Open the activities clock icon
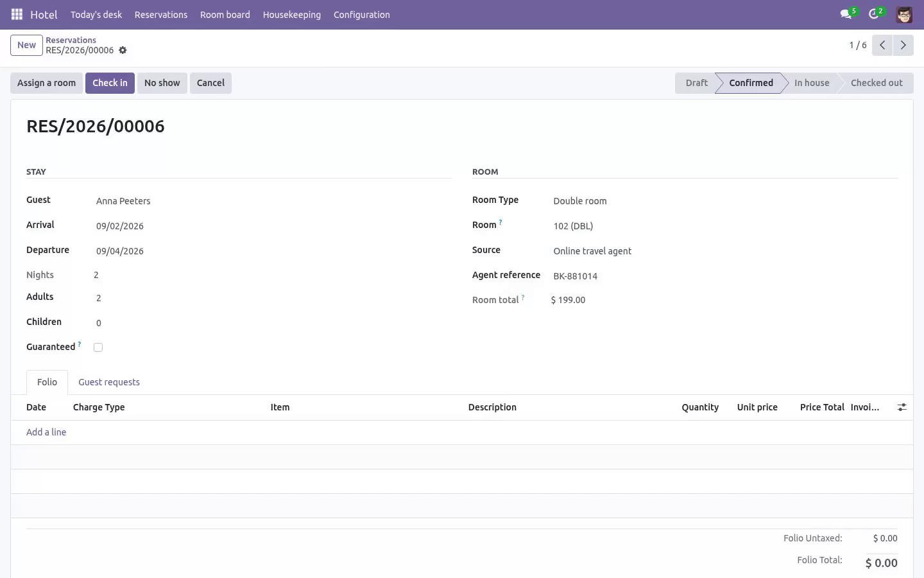Image resolution: width=924 pixels, height=578 pixels. pos(873,14)
